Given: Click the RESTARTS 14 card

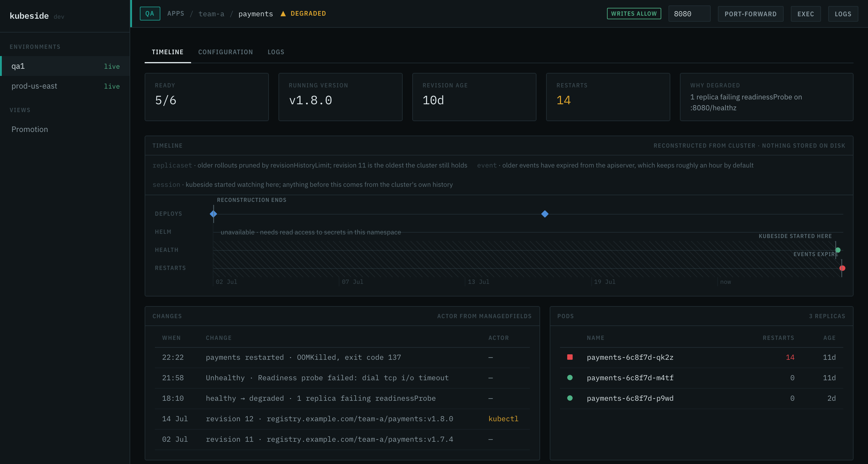Looking at the screenshot, I should [x=608, y=97].
